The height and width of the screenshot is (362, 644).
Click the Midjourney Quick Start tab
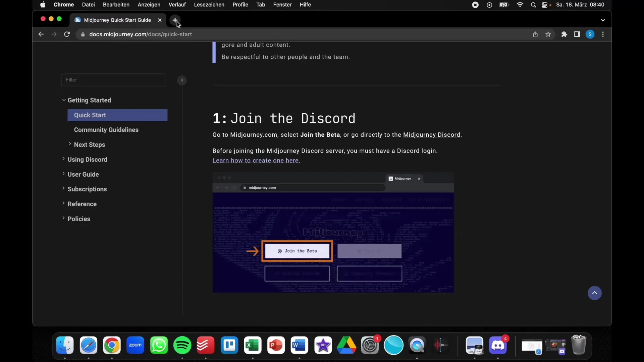coord(117,20)
